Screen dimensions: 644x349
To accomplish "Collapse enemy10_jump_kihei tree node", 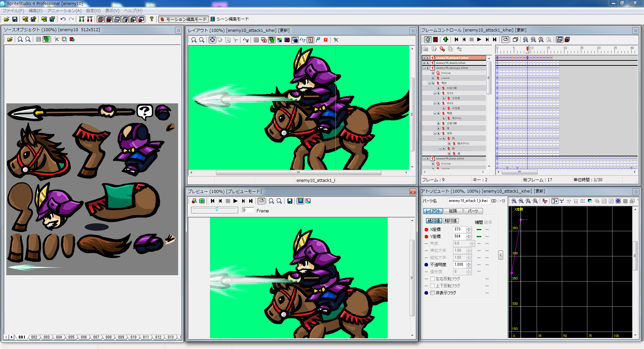I will point(424,158).
